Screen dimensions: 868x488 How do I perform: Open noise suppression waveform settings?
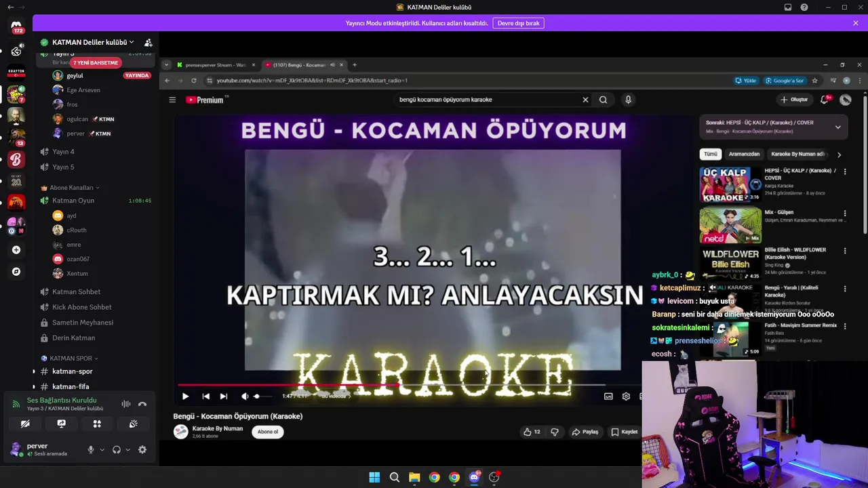(126, 404)
